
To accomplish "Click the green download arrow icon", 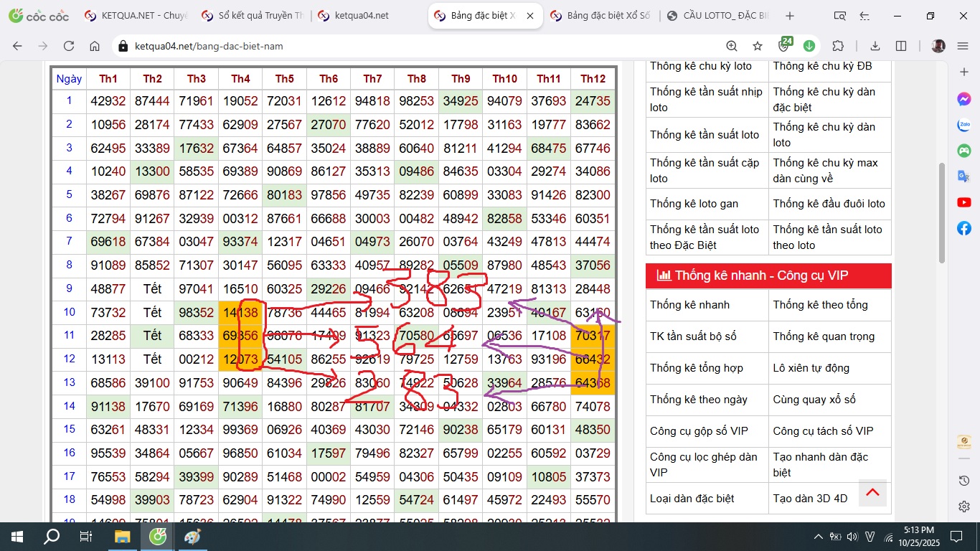I will click(809, 46).
